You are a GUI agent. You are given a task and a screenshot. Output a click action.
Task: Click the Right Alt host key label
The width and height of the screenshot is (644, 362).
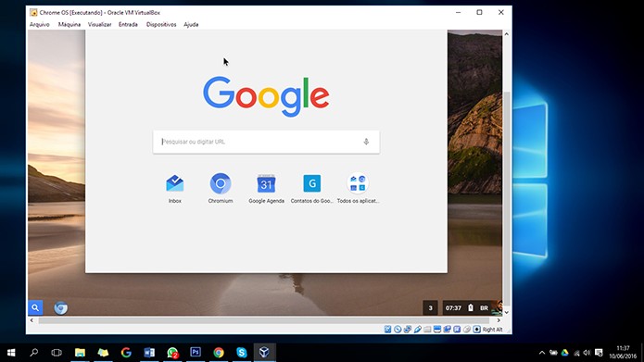click(492, 330)
